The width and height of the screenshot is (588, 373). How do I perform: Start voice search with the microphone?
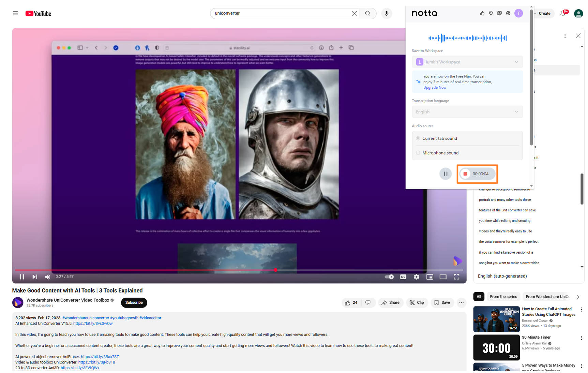(x=387, y=13)
